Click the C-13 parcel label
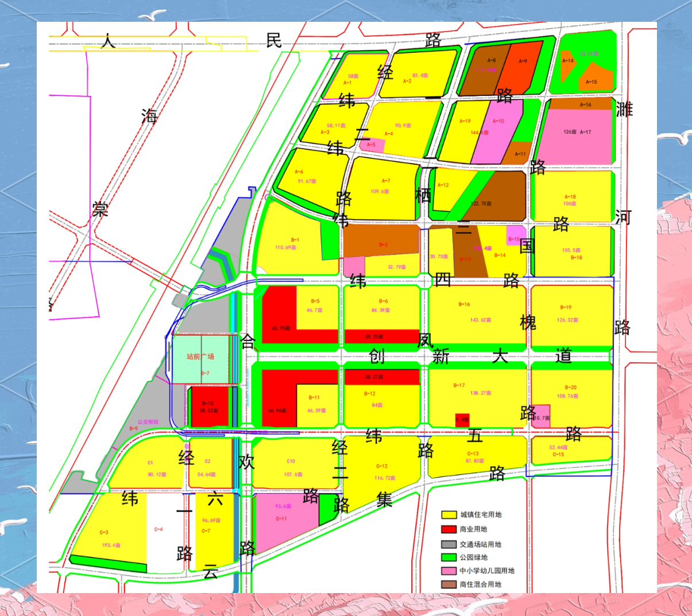692x616 pixels. [473, 454]
